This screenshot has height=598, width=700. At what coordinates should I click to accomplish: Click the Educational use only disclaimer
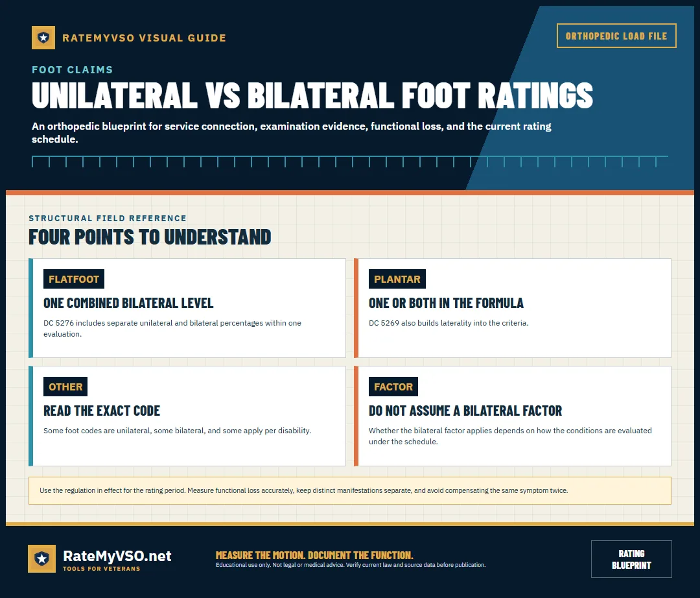[x=351, y=565]
